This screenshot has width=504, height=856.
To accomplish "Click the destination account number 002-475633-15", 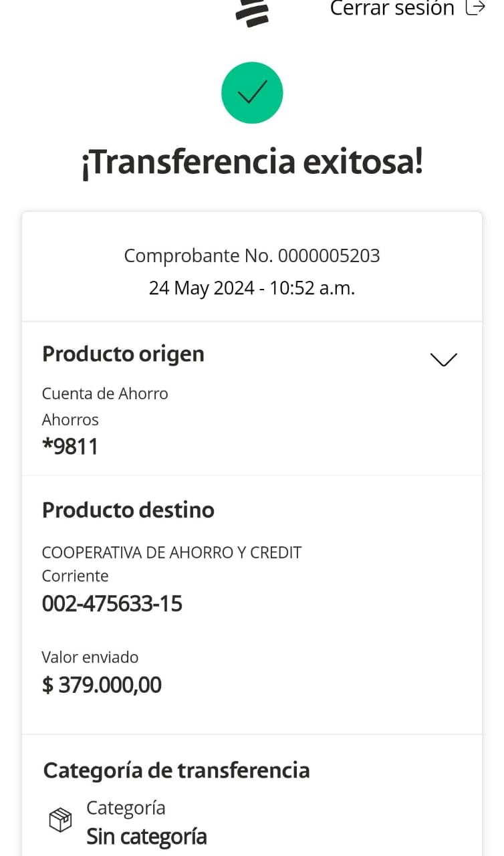I will 112,604.
